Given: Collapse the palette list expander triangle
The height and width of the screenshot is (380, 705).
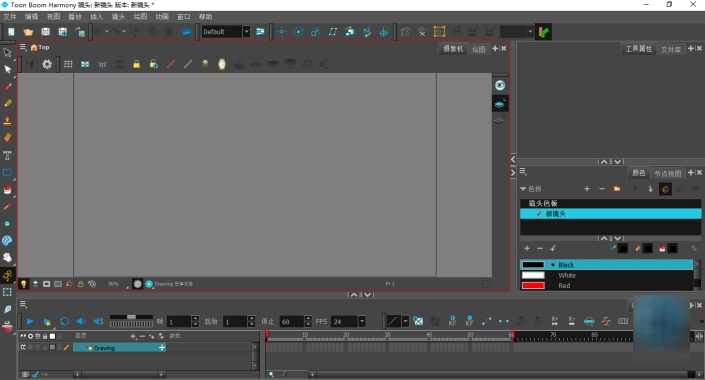Looking at the screenshot, I should coord(523,189).
